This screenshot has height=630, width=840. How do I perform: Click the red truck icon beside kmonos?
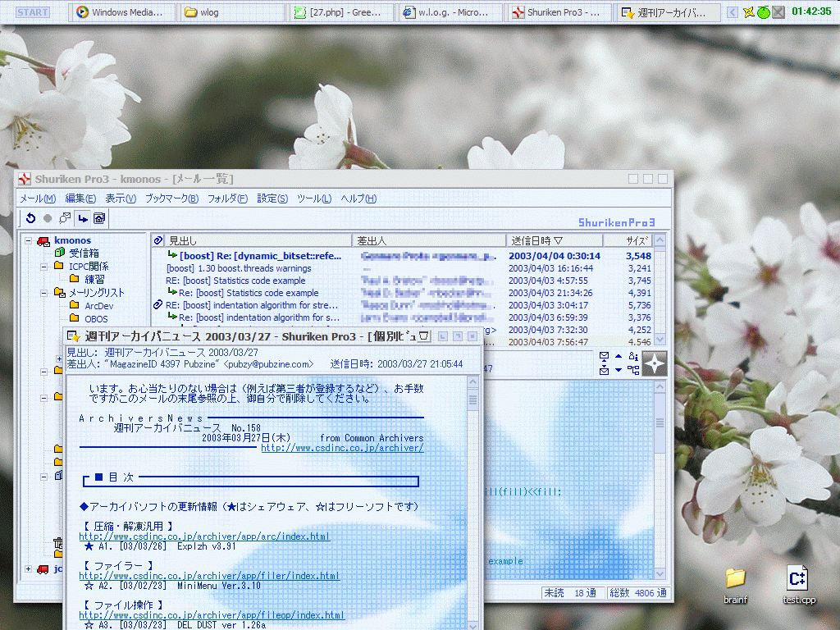[x=43, y=241]
